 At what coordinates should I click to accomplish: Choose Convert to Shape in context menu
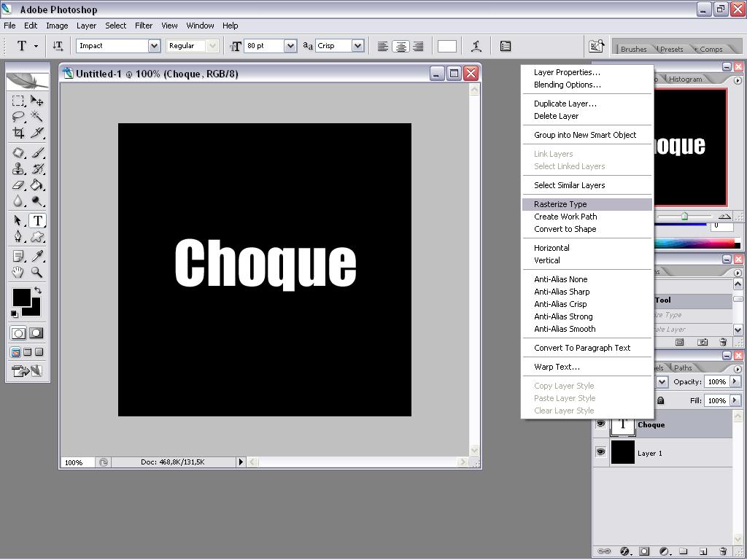pos(587,229)
